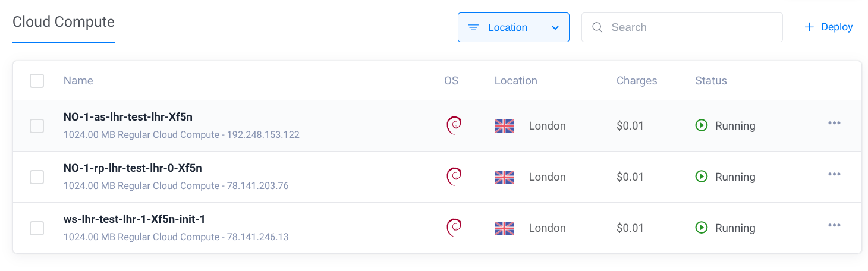868x271 pixels.
Task: Open three-dot menu for NO-1-as-lhr-test-lhr-Xf5n
Action: tap(834, 123)
